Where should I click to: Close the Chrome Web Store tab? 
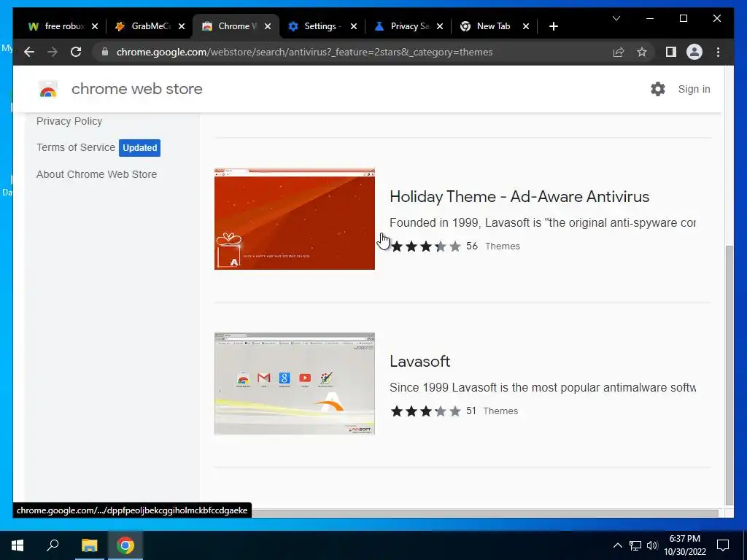coord(268,26)
